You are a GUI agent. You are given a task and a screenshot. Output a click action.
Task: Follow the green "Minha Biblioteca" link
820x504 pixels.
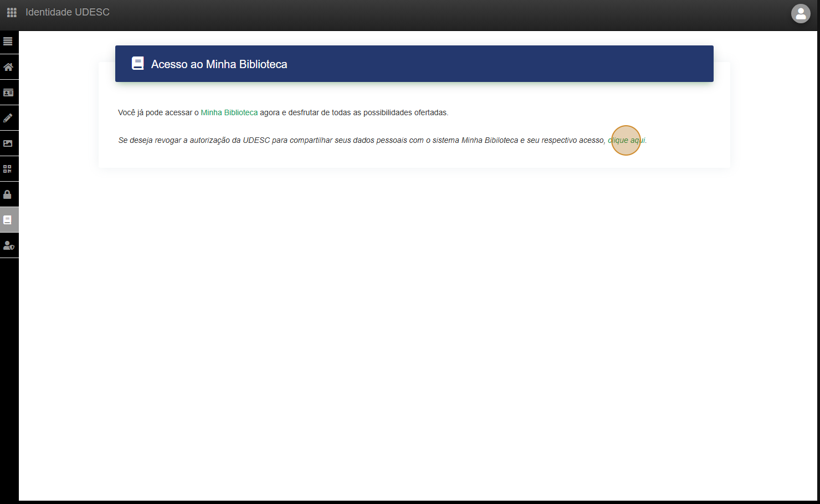pos(229,112)
